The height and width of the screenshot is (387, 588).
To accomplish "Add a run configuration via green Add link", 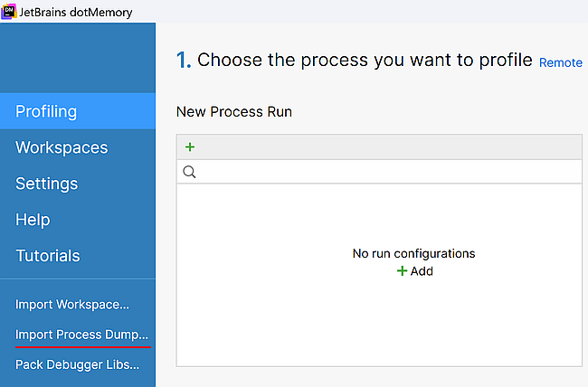I will (x=414, y=270).
